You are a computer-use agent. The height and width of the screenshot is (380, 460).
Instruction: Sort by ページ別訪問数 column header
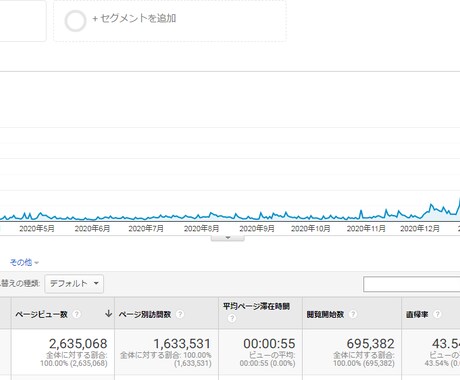(x=145, y=314)
